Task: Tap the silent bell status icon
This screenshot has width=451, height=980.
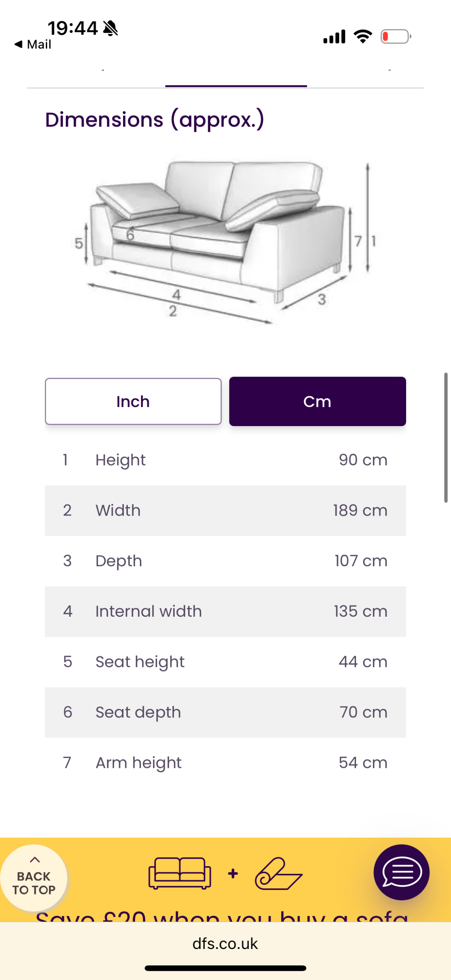Action: pos(111,28)
